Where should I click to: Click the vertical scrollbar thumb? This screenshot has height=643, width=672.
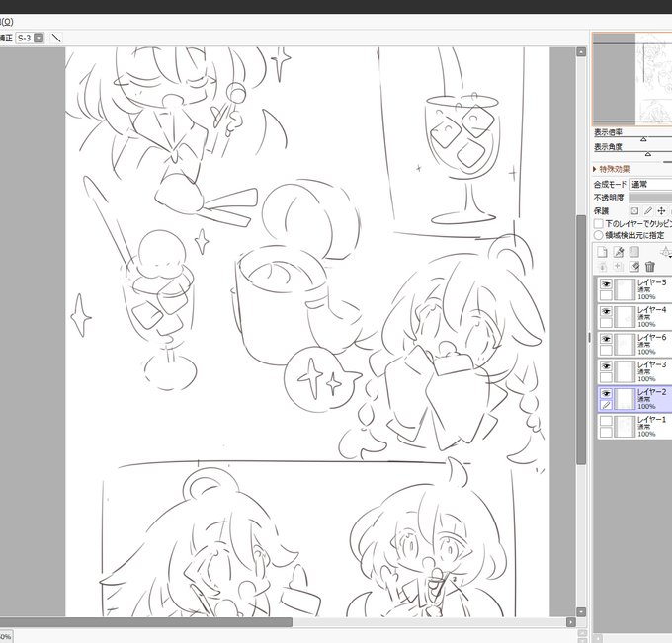pyautogui.click(x=581, y=340)
